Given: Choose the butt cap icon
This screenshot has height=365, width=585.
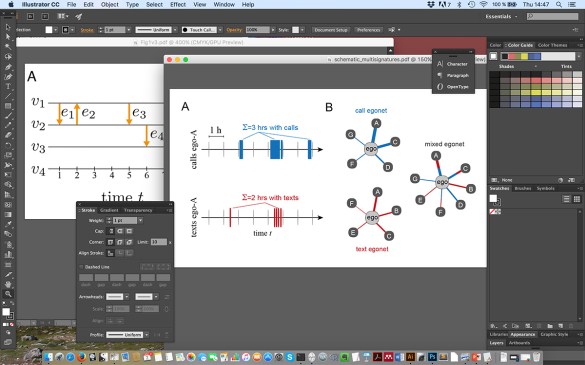Looking at the screenshot, I should [x=110, y=231].
